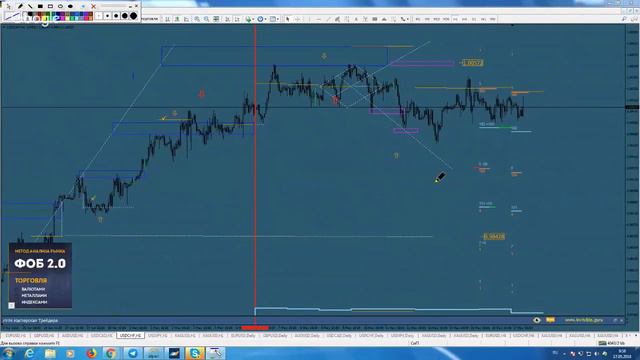Click the yellow icon next to the eye
This screenshot has width=640, height=360.
tap(550, 320)
